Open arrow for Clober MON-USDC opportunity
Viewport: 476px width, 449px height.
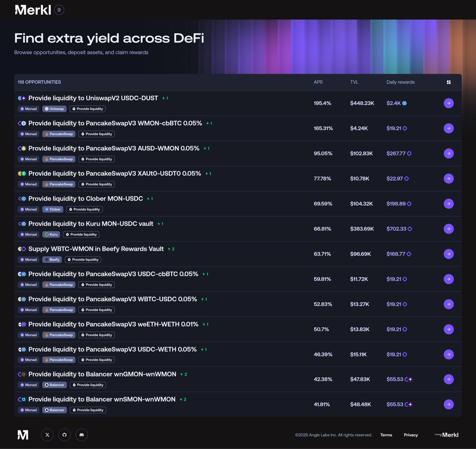[x=449, y=203]
